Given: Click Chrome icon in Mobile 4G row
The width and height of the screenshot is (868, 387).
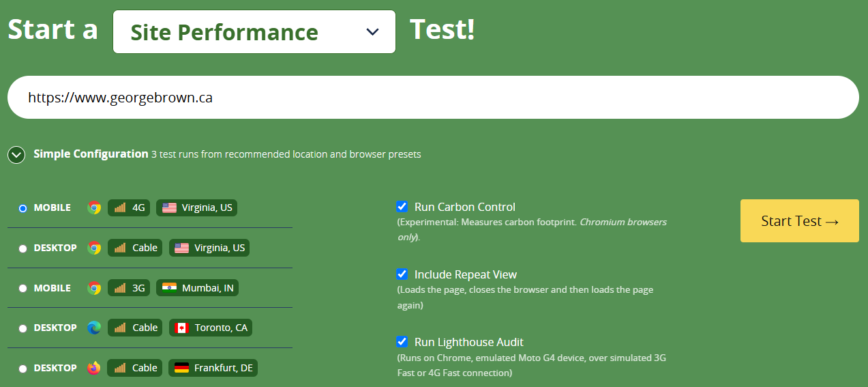Looking at the screenshot, I should click(x=94, y=207).
